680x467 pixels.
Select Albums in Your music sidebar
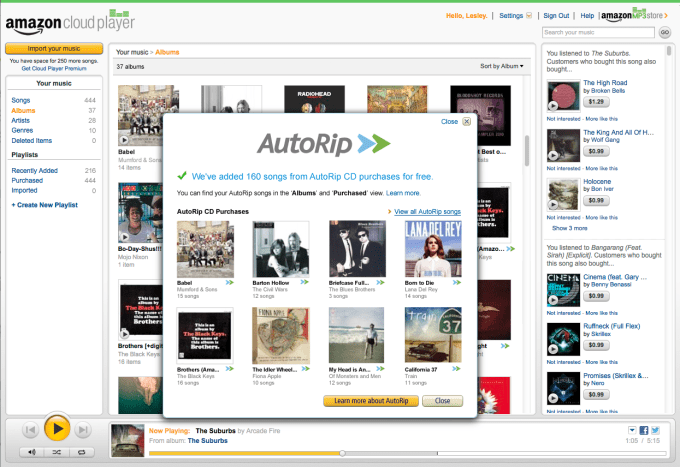(23, 111)
